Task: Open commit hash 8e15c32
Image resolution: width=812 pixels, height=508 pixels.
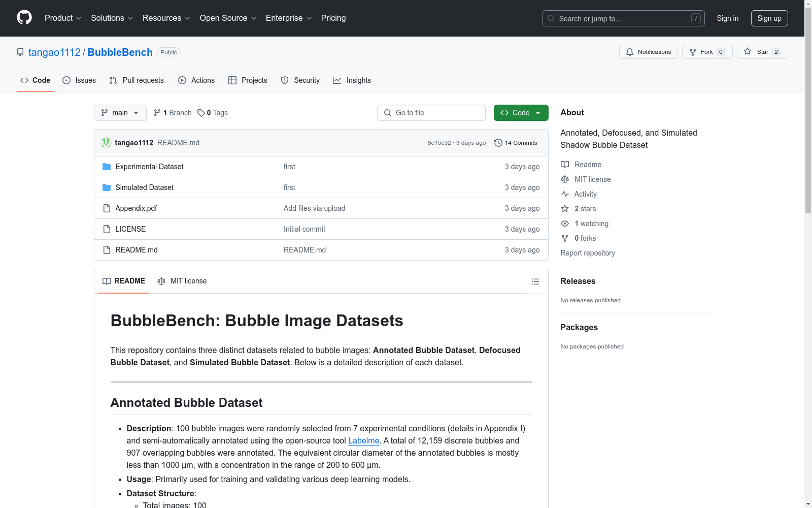Action: coord(439,143)
